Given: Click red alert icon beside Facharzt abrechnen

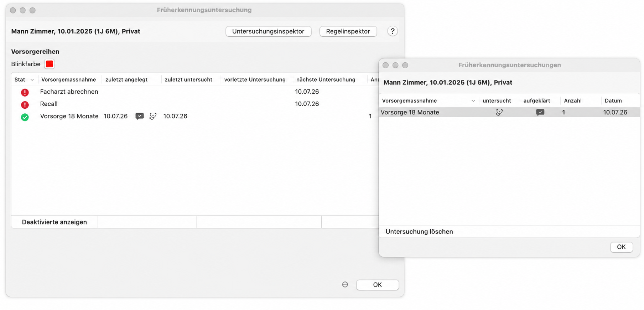Looking at the screenshot, I should coord(25,92).
